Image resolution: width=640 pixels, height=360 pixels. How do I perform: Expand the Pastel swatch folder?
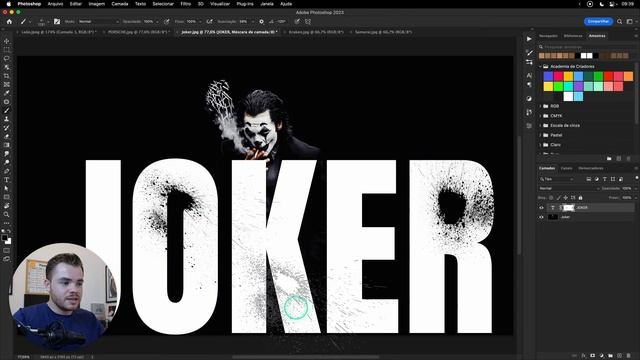pos(541,135)
